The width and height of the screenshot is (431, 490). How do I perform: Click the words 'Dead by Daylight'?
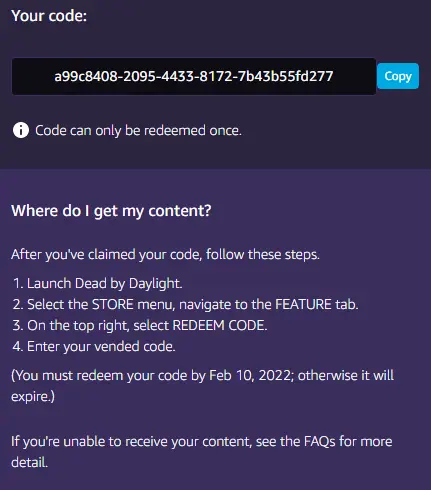(127, 284)
